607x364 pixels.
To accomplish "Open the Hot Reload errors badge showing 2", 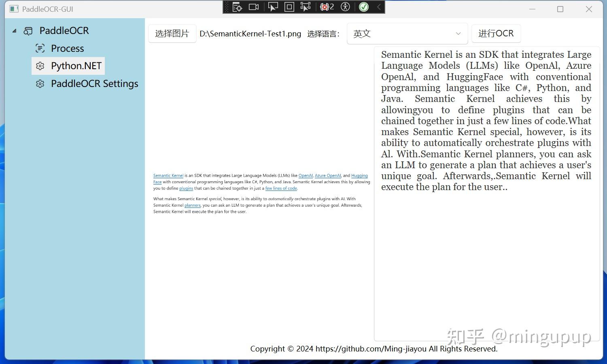I will click(325, 7).
